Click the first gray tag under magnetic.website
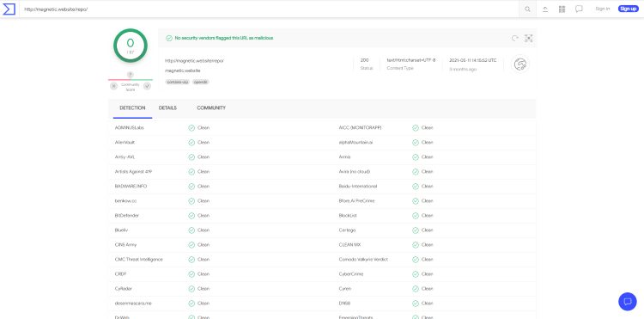Viewport: 644px width, 319px height. pos(178,82)
